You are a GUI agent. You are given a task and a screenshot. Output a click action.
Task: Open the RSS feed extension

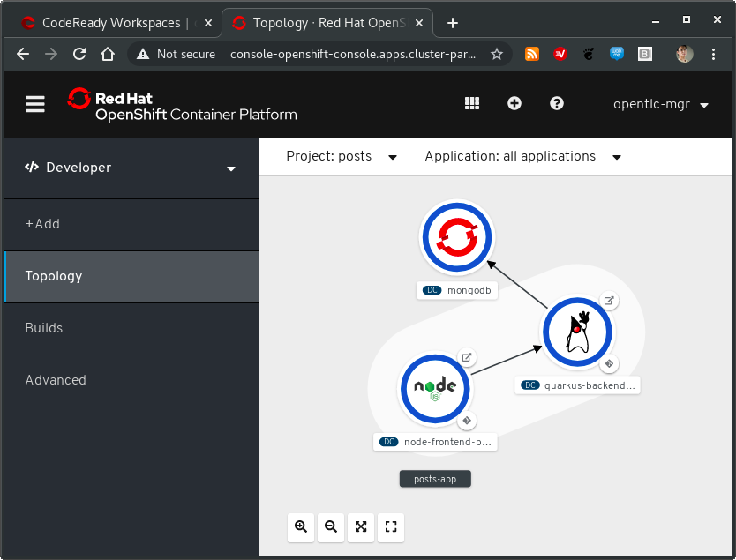pos(532,55)
